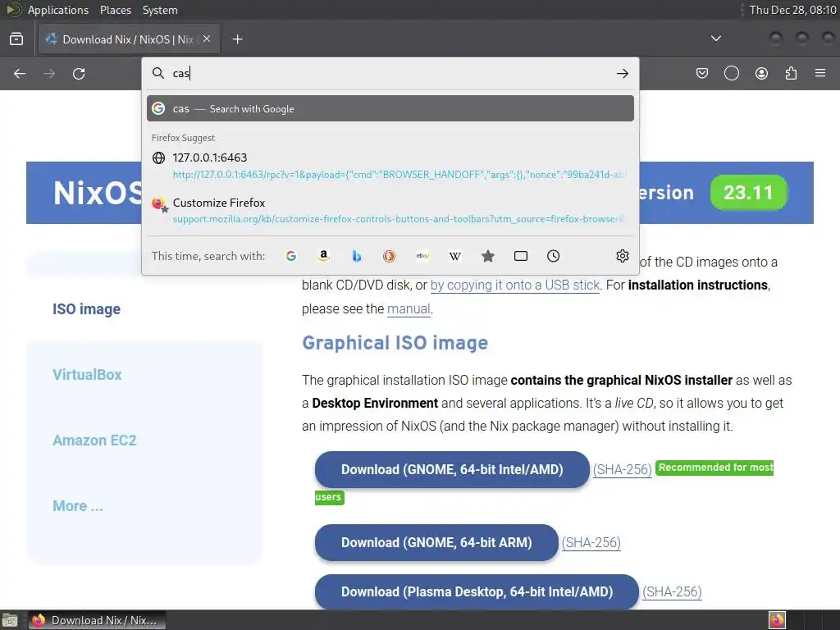Open the manual link
Screen dimensions: 840x630
point(409,309)
